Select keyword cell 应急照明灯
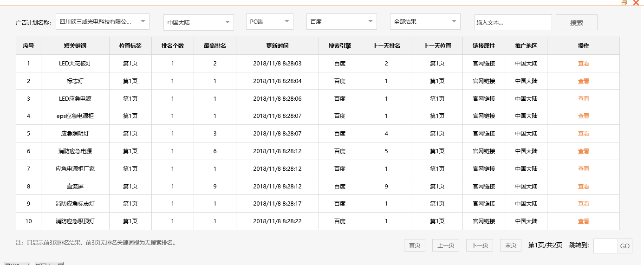The image size is (644, 265). point(75,134)
